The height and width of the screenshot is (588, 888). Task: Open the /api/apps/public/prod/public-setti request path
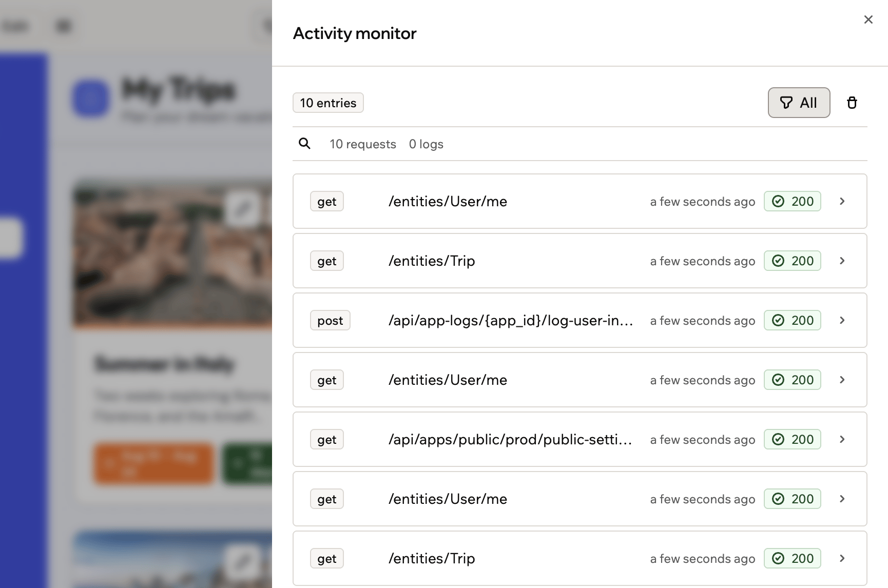coord(510,439)
